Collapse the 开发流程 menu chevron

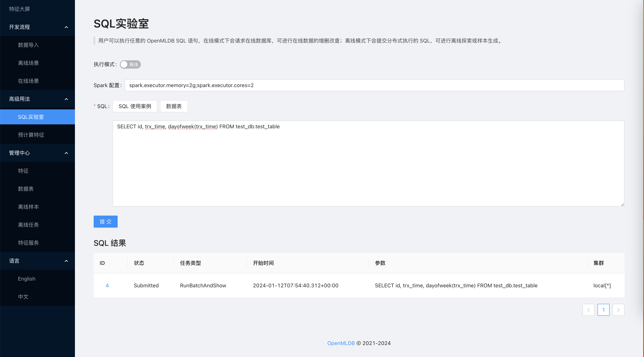tap(66, 27)
